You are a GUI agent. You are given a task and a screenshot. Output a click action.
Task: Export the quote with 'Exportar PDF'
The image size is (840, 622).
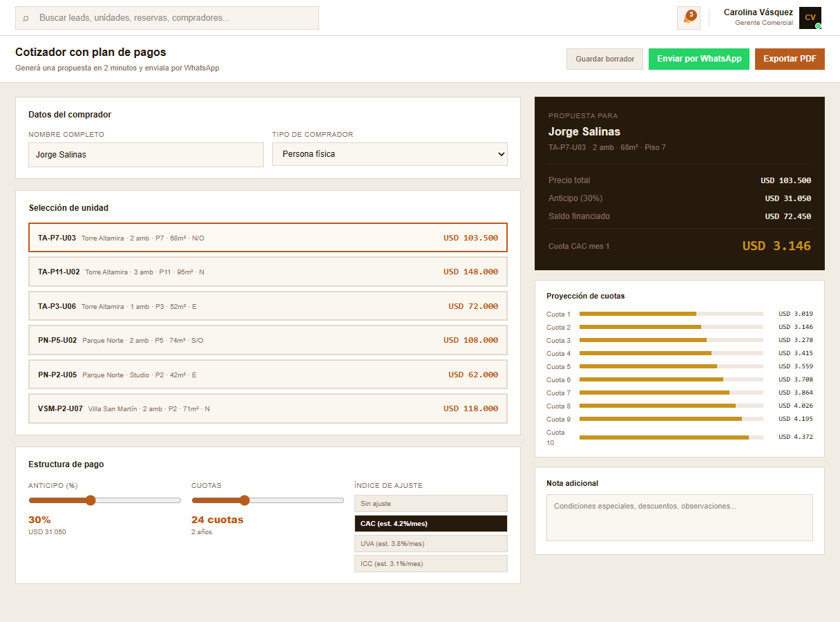pyautogui.click(x=789, y=59)
